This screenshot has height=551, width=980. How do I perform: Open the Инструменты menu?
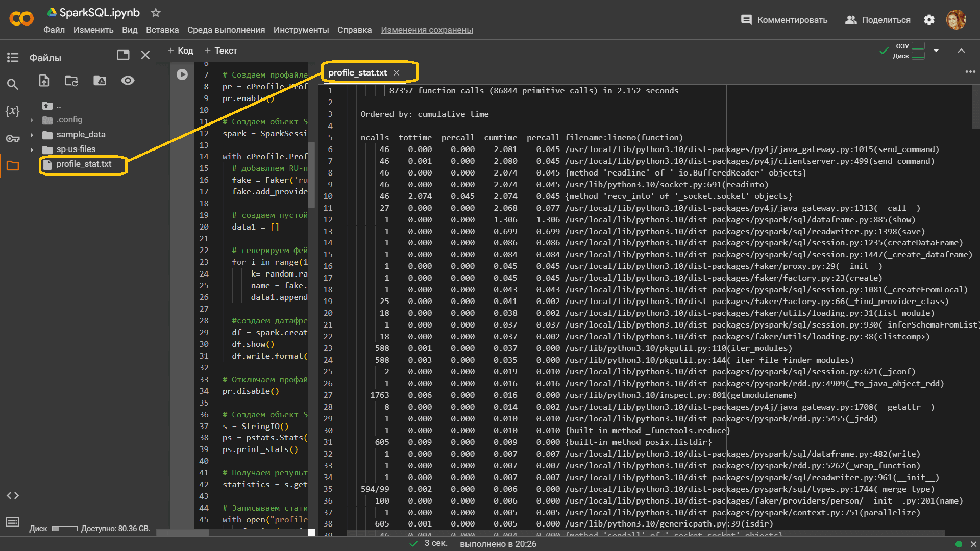click(301, 30)
